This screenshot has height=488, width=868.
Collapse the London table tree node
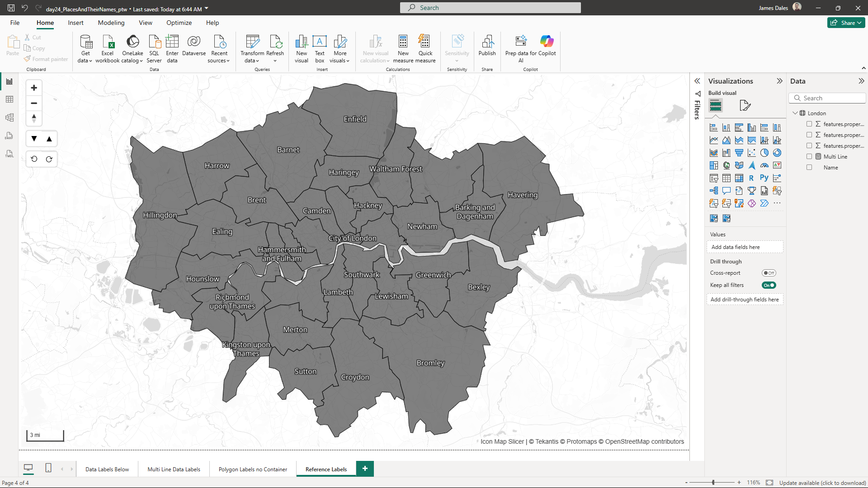795,113
